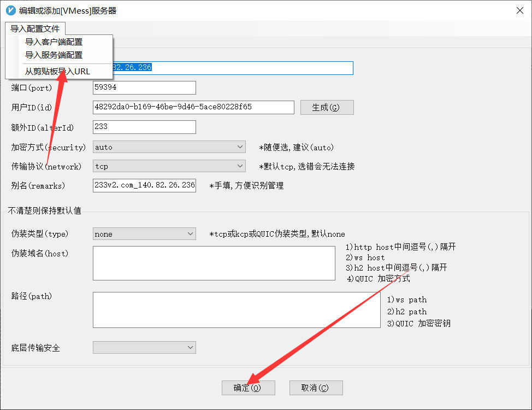Expand the 伪装类型(type) dropdown set to none
The width and height of the screenshot is (532, 410).
(144, 234)
